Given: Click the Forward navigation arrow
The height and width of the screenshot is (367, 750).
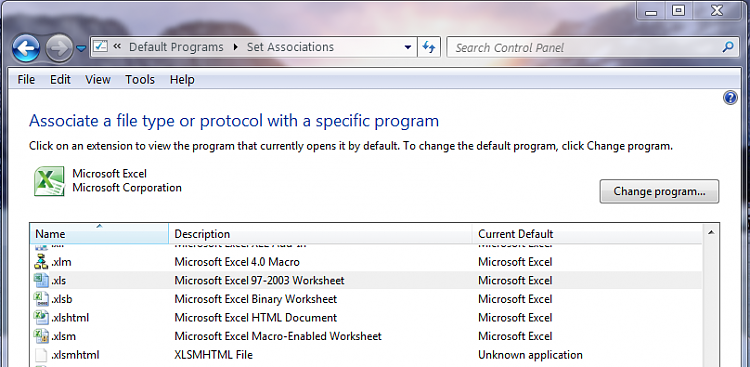Looking at the screenshot, I should coord(59,47).
